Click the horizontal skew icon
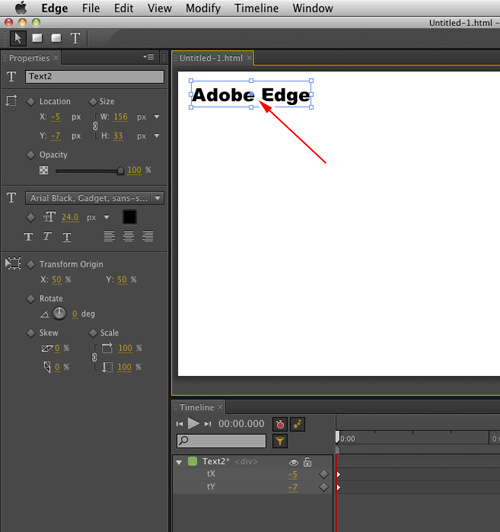Viewport: 500px width, 532px height. (x=47, y=348)
